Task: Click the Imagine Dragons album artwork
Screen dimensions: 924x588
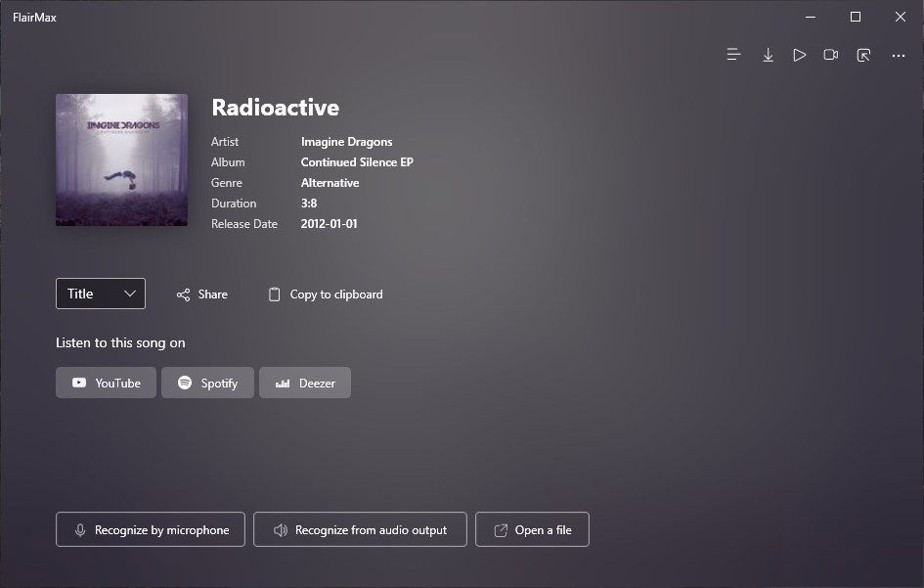Action: [x=121, y=159]
